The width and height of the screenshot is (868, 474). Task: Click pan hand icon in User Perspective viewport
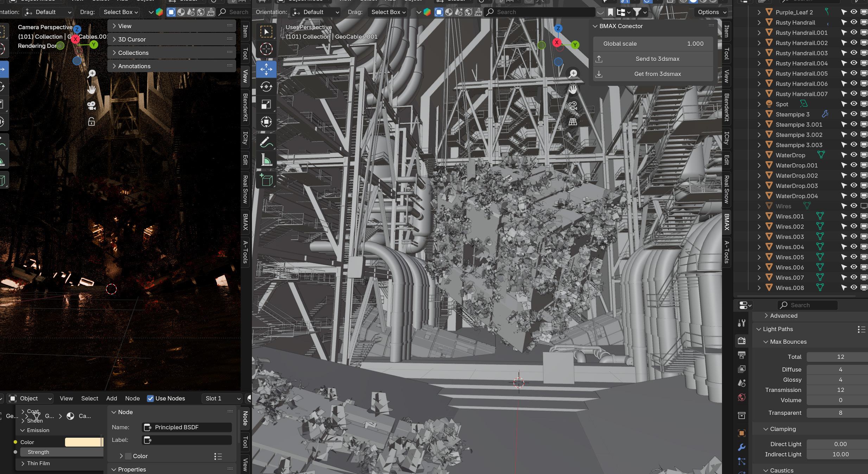pyautogui.click(x=573, y=89)
